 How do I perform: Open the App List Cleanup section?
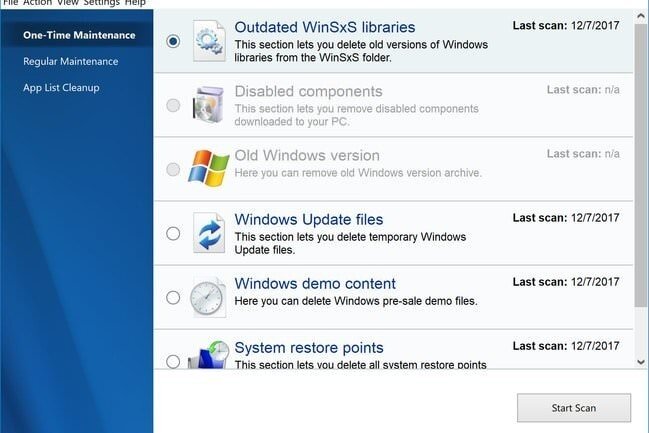pos(61,88)
